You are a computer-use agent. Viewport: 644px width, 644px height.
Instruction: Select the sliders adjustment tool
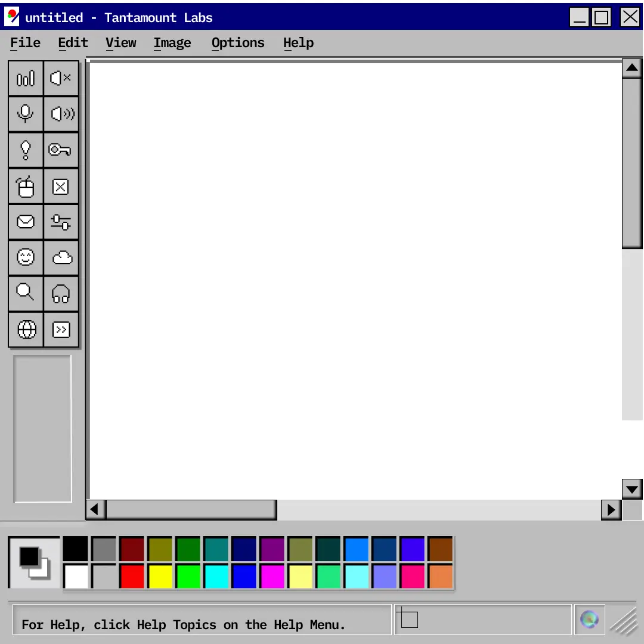point(61,222)
